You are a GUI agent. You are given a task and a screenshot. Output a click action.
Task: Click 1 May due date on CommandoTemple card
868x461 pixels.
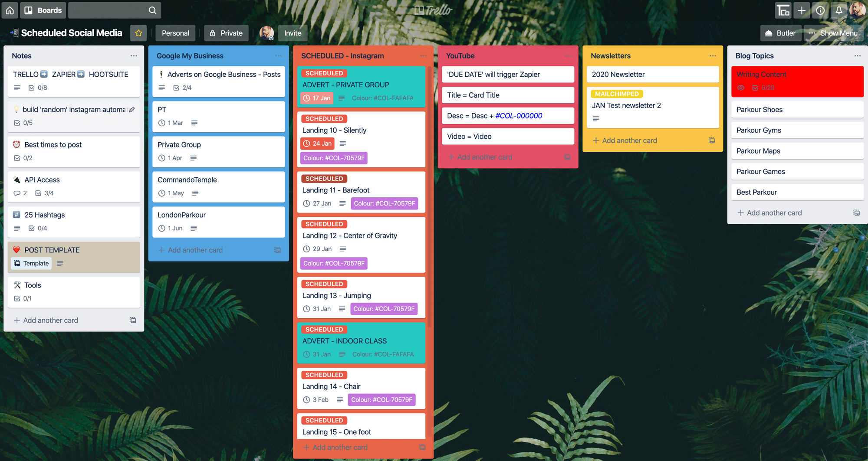(x=171, y=193)
